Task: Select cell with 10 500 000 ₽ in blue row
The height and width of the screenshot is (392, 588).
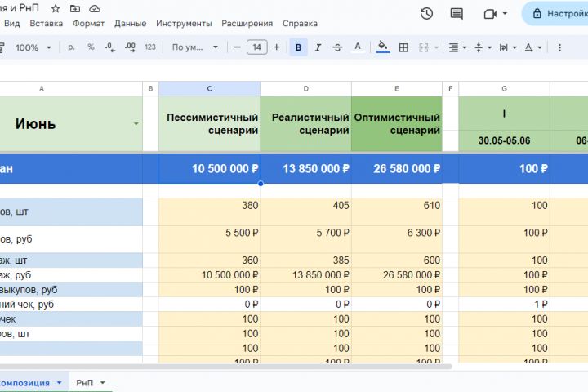Action: [x=209, y=169]
